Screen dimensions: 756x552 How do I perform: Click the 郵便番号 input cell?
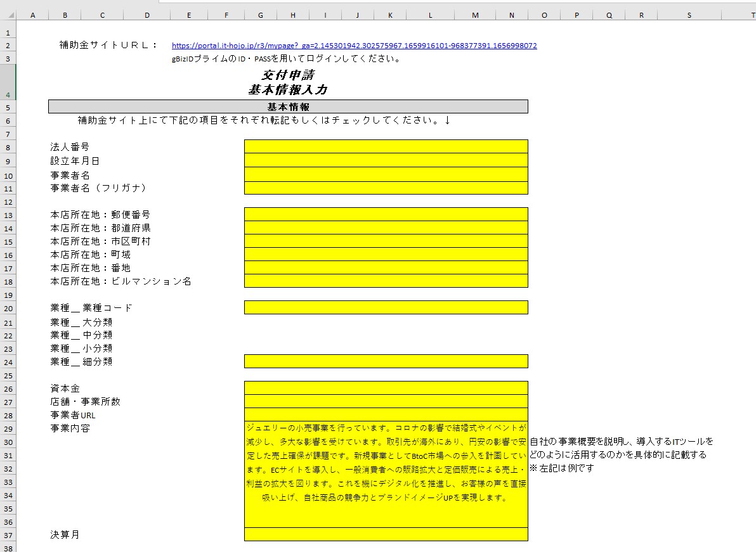click(x=386, y=214)
